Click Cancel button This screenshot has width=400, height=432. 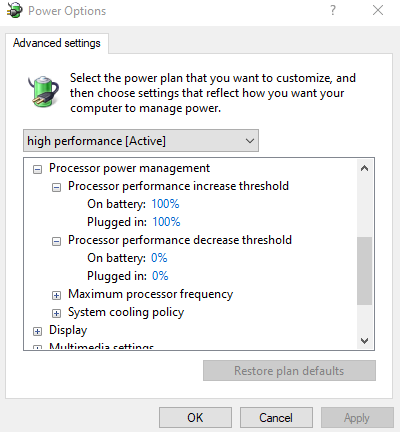[x=276, y=418]
